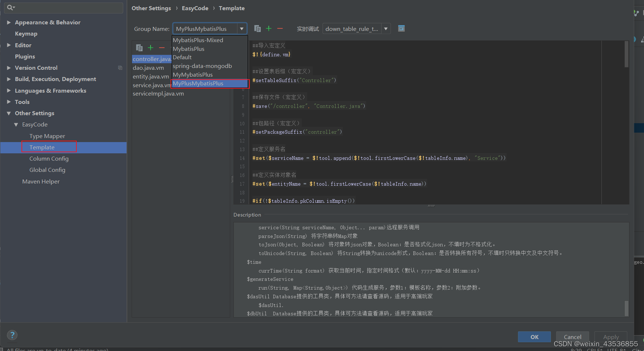The height and width of the screenshot is (351, 644).
Task: Click the Description panel label
Action: [x=247, y=215]
